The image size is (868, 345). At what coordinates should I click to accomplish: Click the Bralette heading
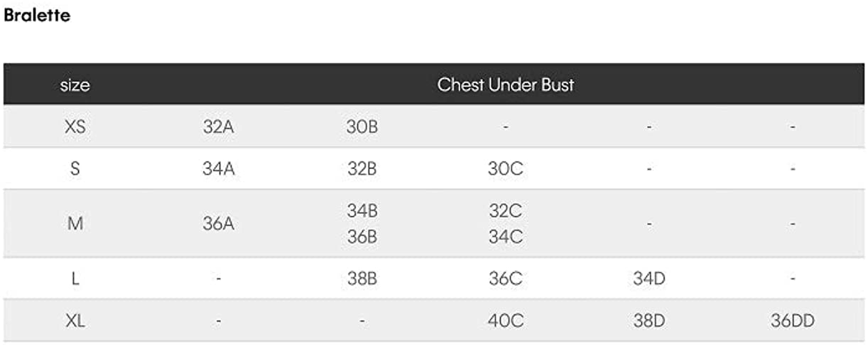point(37,16)
